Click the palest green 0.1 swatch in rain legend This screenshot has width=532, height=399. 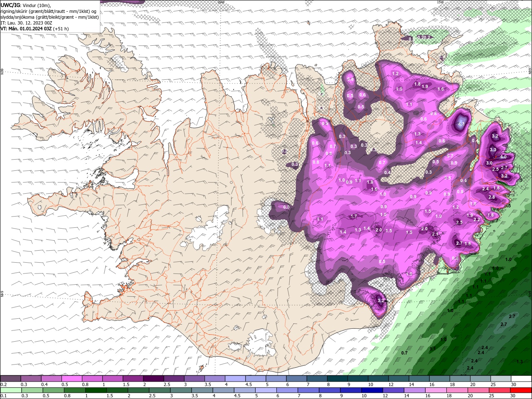coord(11,390)
